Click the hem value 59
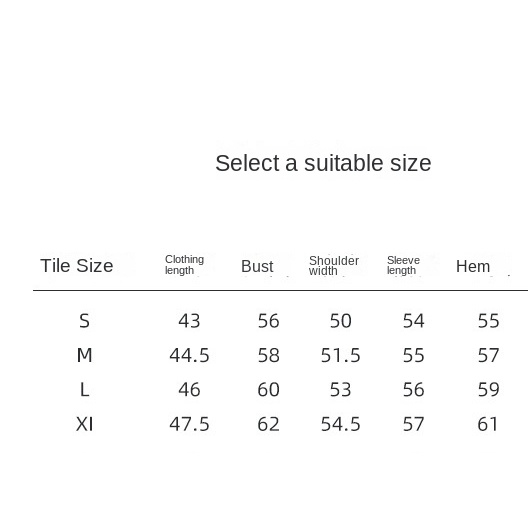Screen dimensions: 528x528 tap(488, 390)
